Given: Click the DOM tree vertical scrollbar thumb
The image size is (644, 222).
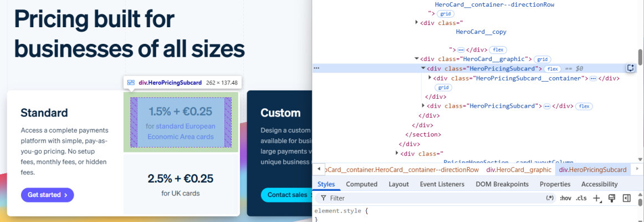Looking at the screenshot, I should click(x=640, y=57).
